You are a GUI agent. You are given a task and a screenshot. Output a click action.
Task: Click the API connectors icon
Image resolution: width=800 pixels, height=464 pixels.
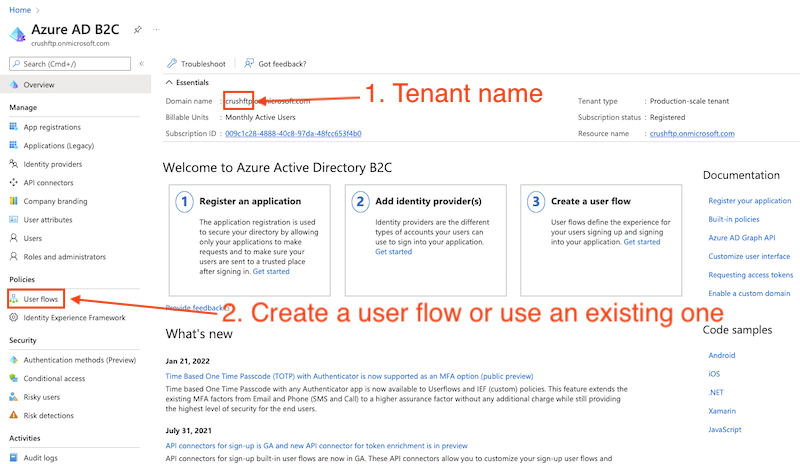coord(14,182)
